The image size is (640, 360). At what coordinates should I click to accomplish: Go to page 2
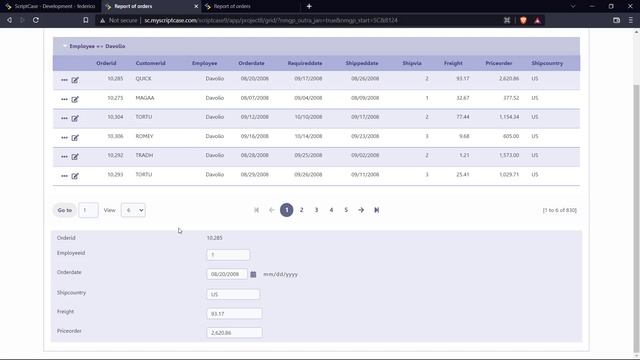click(302, 210)
